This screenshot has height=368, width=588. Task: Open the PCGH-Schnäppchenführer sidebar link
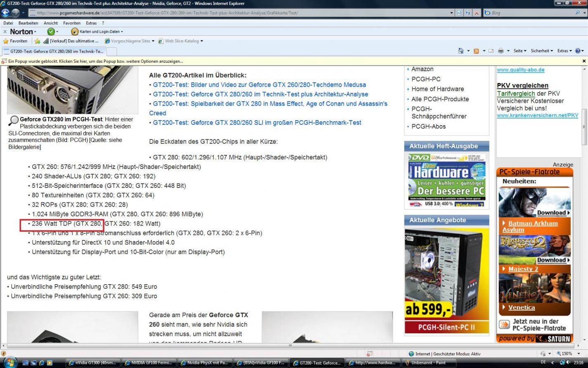coord(439,113)
